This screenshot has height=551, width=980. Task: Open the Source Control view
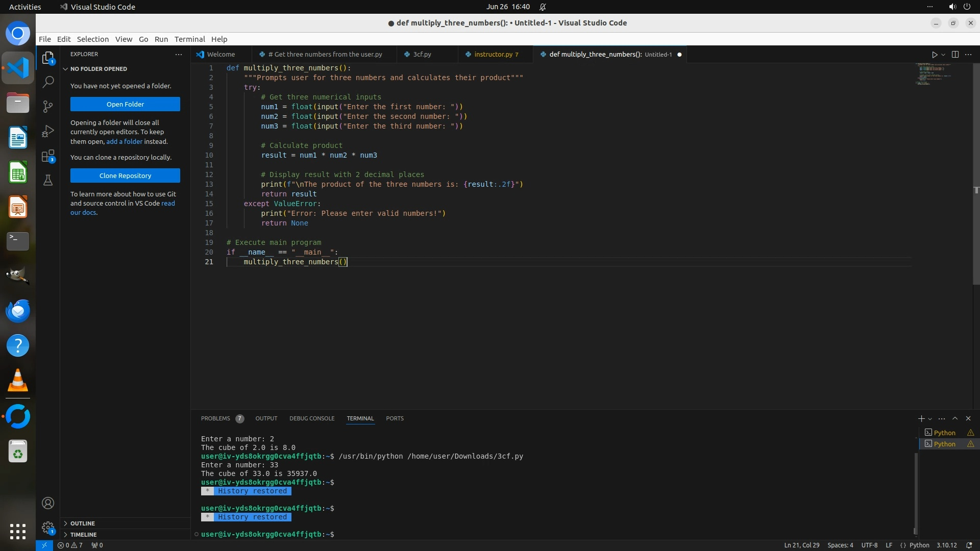coord(48,106)
